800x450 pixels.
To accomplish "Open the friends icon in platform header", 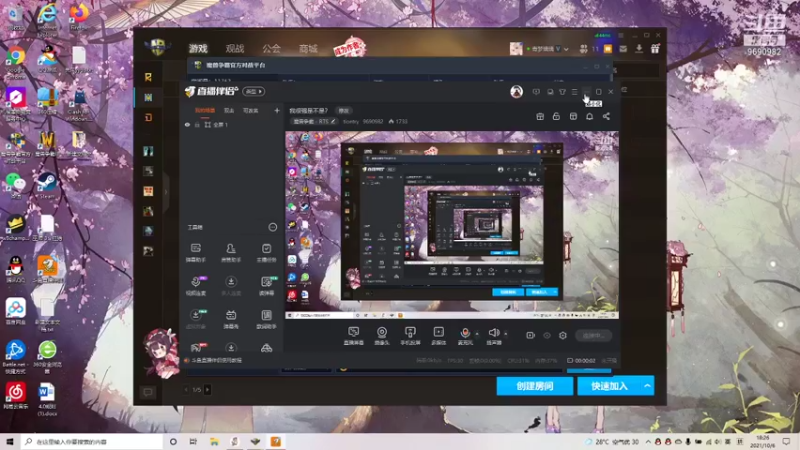I will click(584, 49).
